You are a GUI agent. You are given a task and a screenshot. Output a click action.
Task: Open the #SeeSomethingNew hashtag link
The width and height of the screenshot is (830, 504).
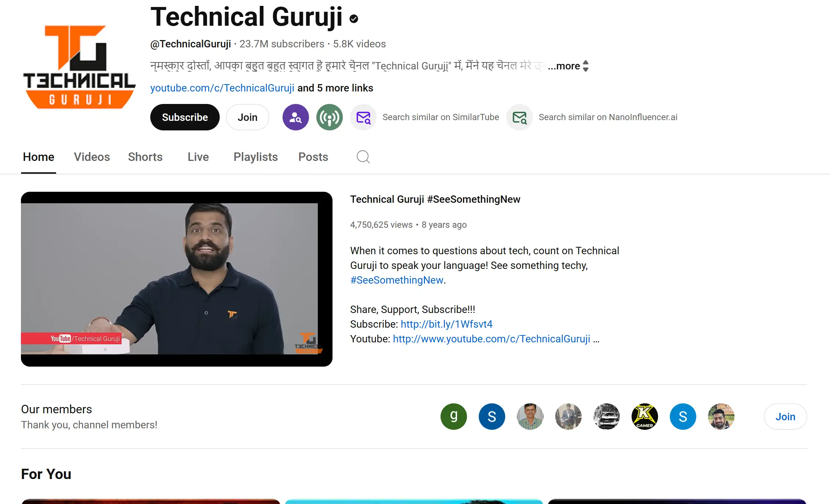tap(397, 280)
